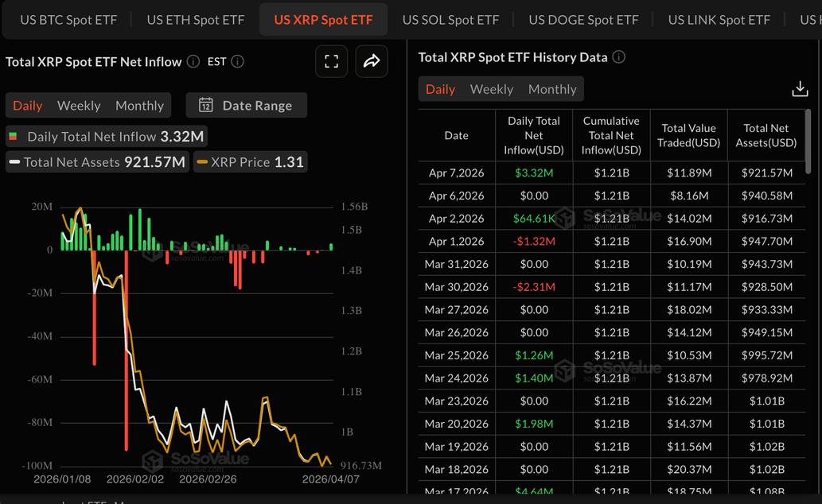Click calendar icon in Date Range button

pyautogui.click(x=205, y=105)
